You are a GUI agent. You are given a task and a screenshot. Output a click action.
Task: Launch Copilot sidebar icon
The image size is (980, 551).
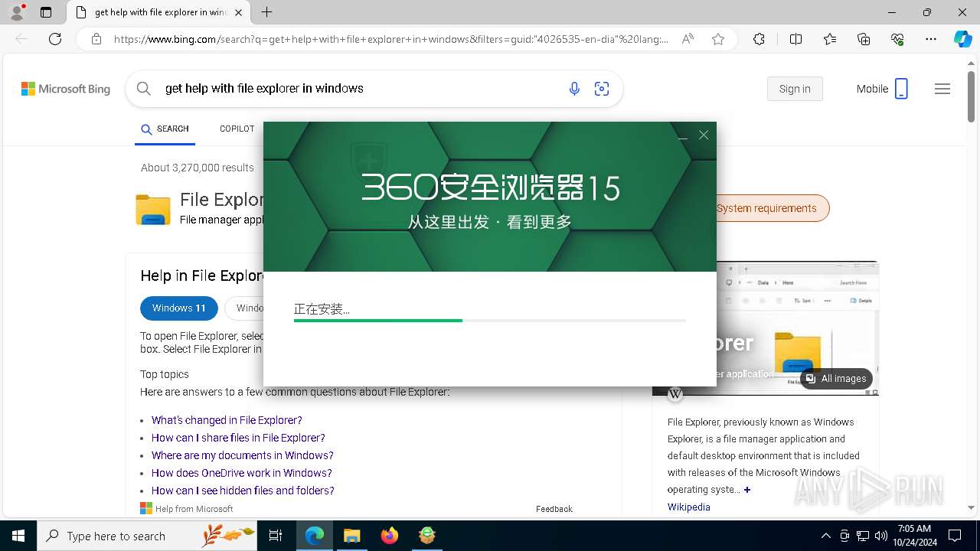(962, 39)
